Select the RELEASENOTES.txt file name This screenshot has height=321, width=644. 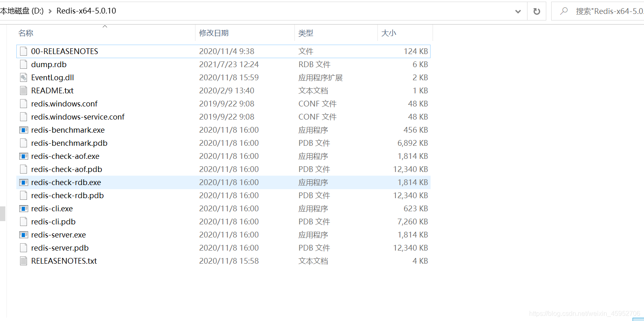[64, 261]
